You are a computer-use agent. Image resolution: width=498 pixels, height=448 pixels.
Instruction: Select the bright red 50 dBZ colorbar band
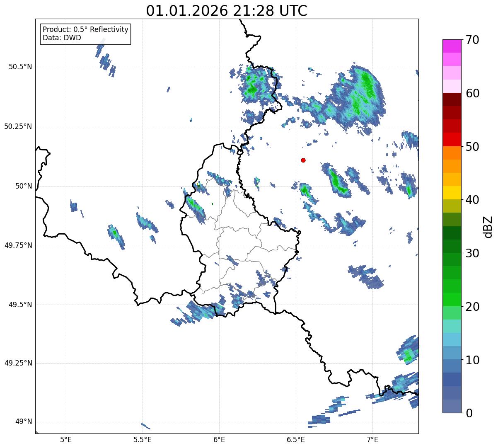point(452,139)
